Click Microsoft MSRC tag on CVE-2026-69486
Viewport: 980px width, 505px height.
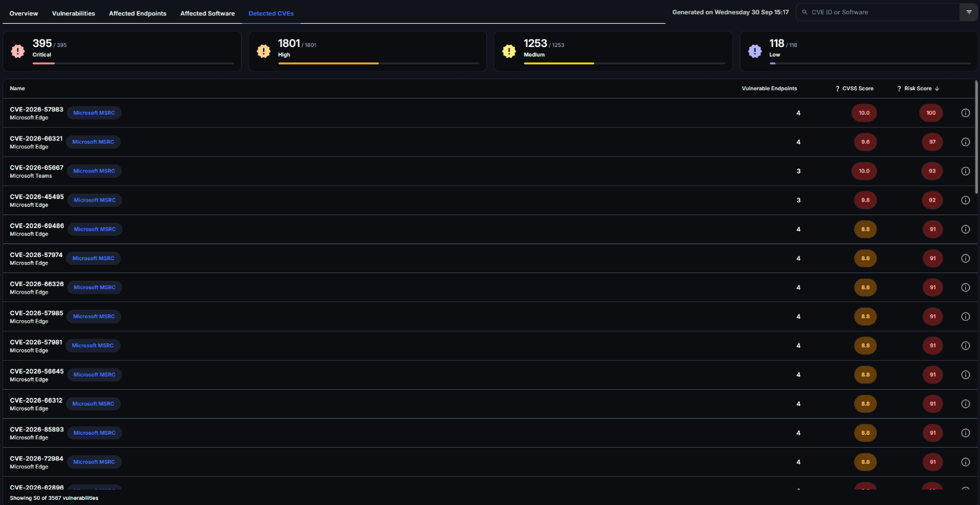click(x=94, y=229)
